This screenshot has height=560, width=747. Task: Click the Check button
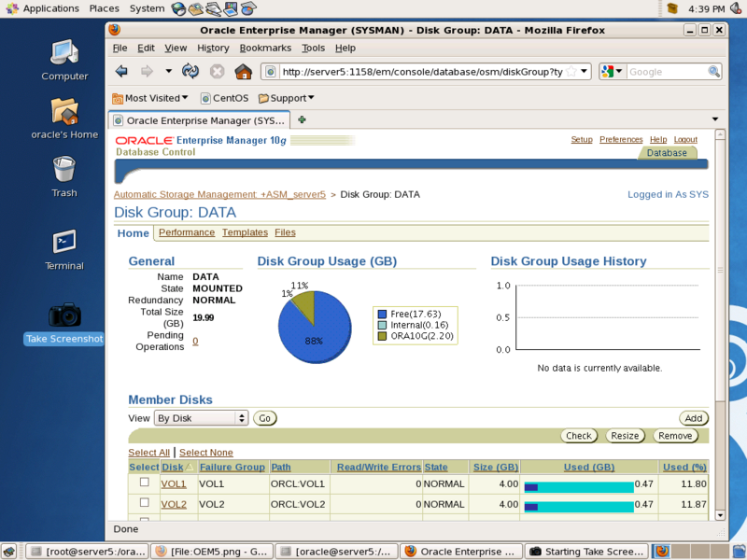pyautogui.click(x=579, y=436)
